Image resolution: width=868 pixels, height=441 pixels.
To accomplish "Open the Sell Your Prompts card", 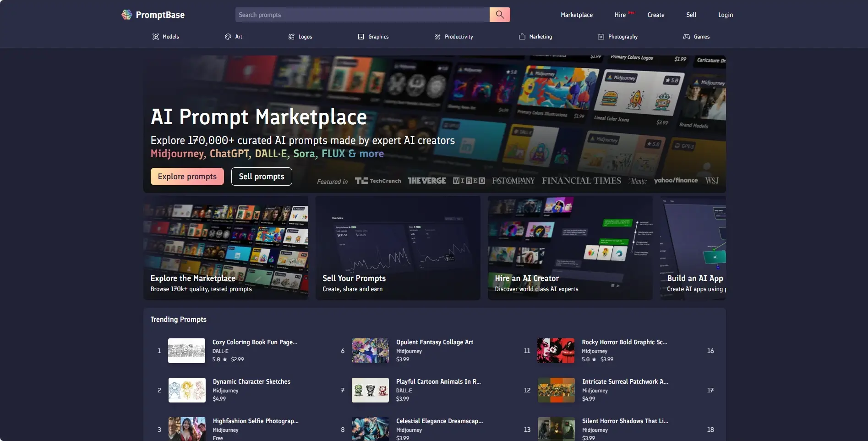I will (398, 248).
